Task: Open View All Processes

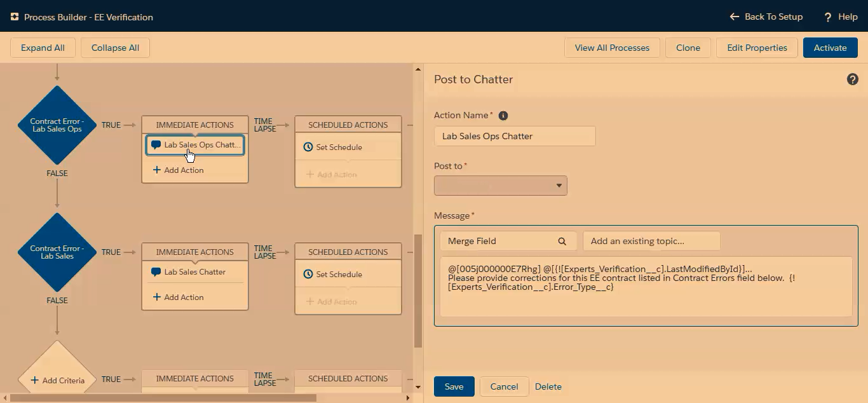Action: tap(612, 48)
